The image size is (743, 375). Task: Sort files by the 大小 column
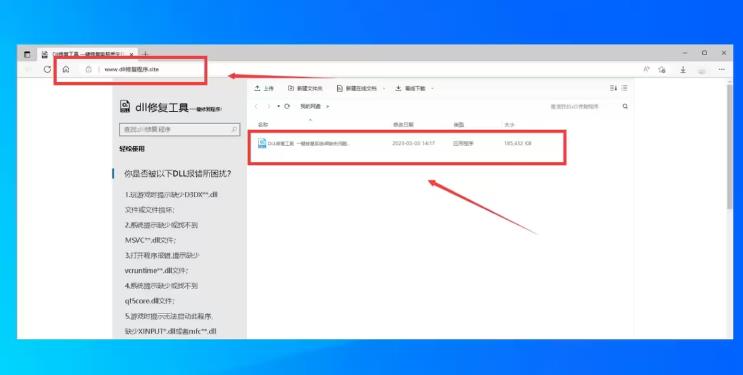(x=509, y=125)
